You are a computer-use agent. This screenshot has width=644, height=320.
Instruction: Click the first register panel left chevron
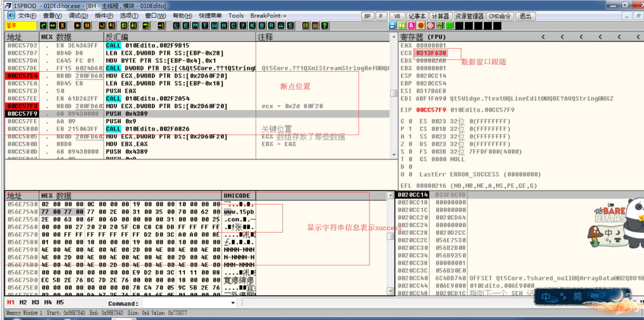pos(543,37)
